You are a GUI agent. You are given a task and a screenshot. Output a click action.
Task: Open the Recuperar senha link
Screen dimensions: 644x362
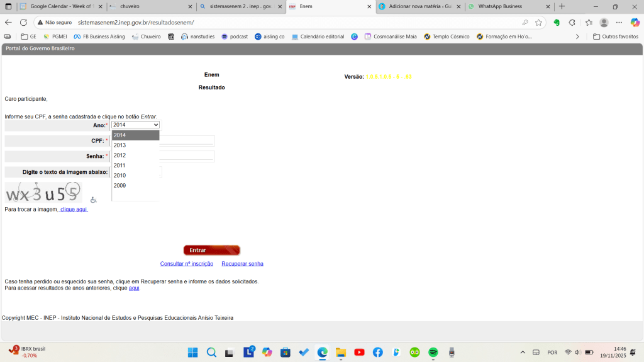click(242, 264)
